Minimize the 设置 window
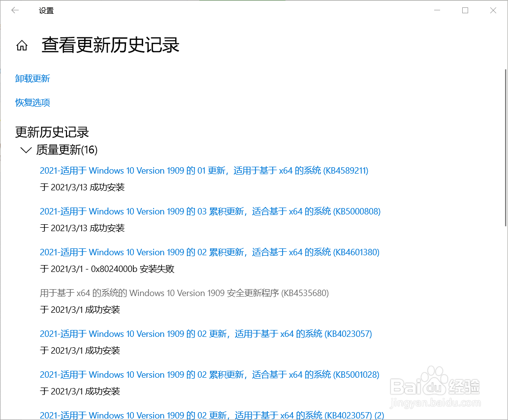 [437, 10]
